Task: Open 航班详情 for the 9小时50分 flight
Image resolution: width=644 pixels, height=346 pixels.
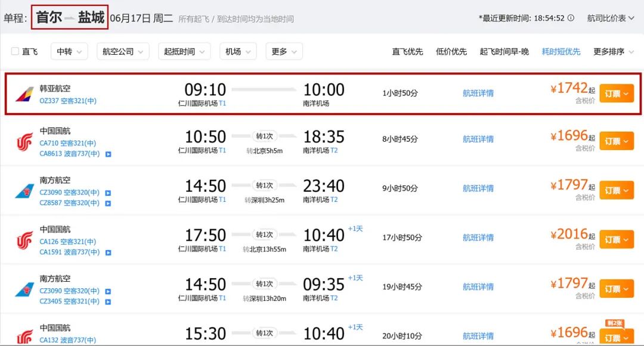Action: [x=478, y=188]
